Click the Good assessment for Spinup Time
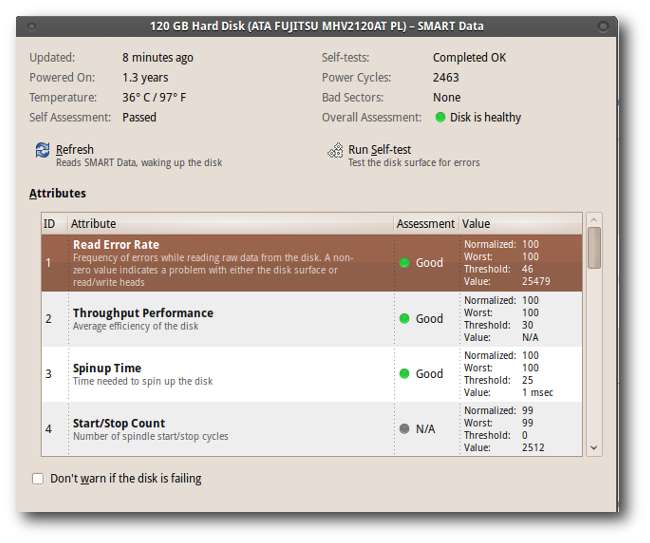Image resolution: width=650 pixels, height=543 pixels. 429,374
